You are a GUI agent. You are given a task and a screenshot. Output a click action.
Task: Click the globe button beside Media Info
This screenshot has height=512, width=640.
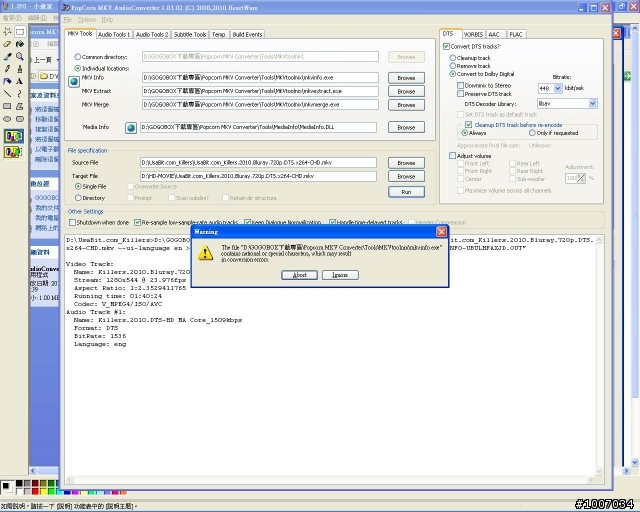131,128
